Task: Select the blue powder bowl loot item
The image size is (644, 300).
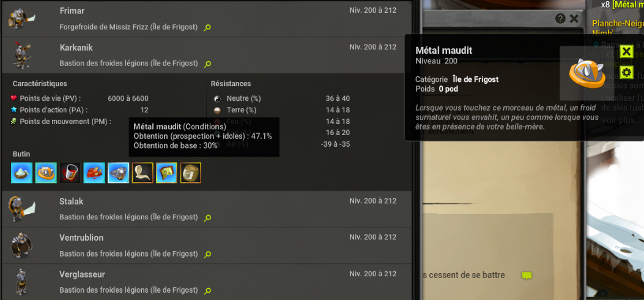Action: pos(22,173)
